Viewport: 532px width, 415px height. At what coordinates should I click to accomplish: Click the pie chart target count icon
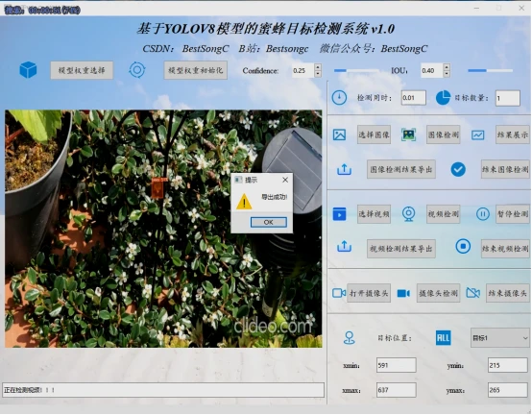pos(443,98)
